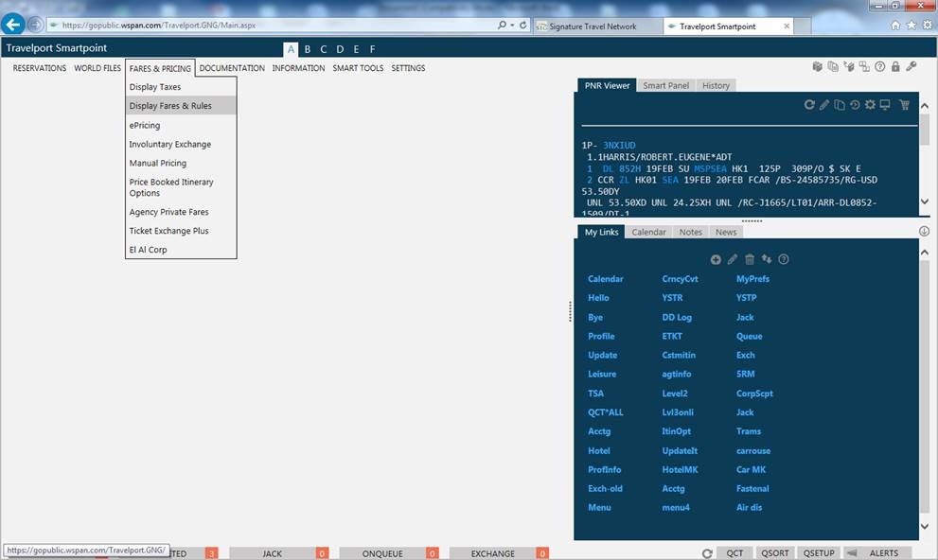
Task: Click the lock icon in the top toolbar
Action: click(x=895, y=66)
